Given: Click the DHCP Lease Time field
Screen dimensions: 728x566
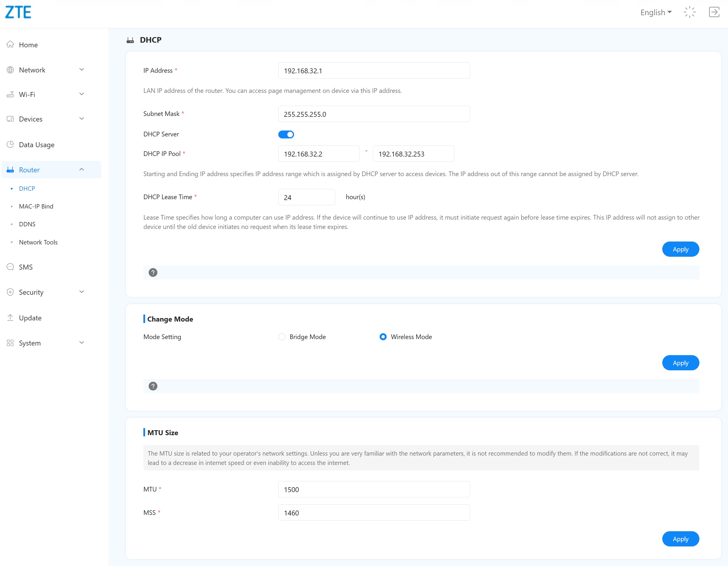Looking at the screenshot, I should tap(306, 197).
